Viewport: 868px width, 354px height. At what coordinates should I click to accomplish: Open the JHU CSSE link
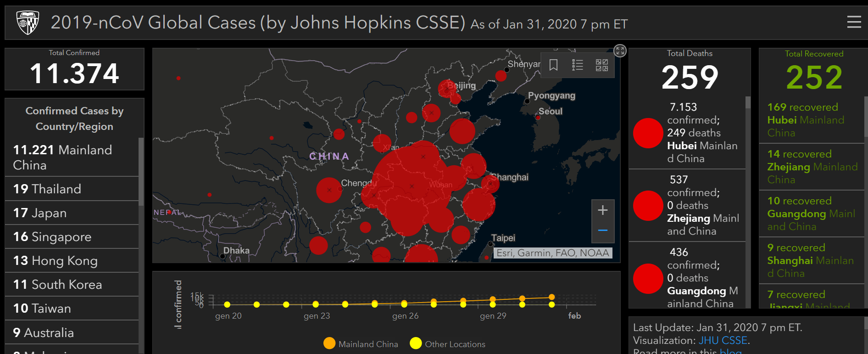pyautogui.click(x=723, y=340)
